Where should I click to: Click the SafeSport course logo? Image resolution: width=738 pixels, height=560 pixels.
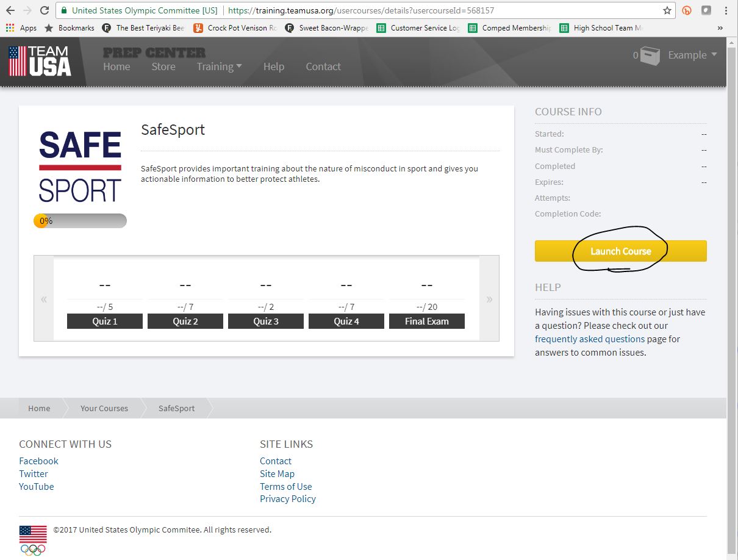[x=80, y=167]
